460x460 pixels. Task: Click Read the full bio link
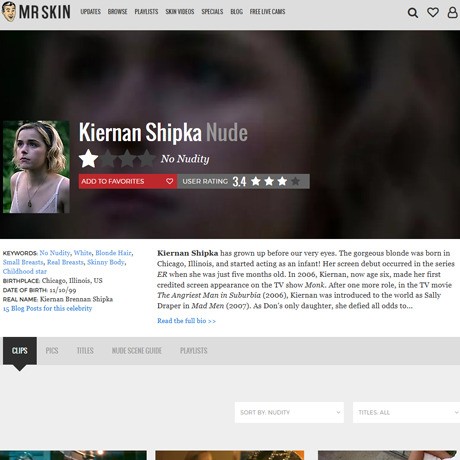tap(186, 321)
